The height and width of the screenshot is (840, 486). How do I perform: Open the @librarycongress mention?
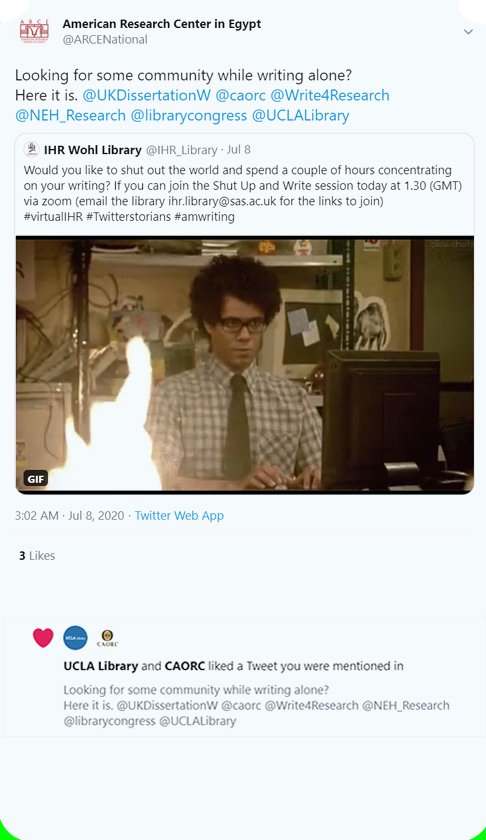point(189,115)
